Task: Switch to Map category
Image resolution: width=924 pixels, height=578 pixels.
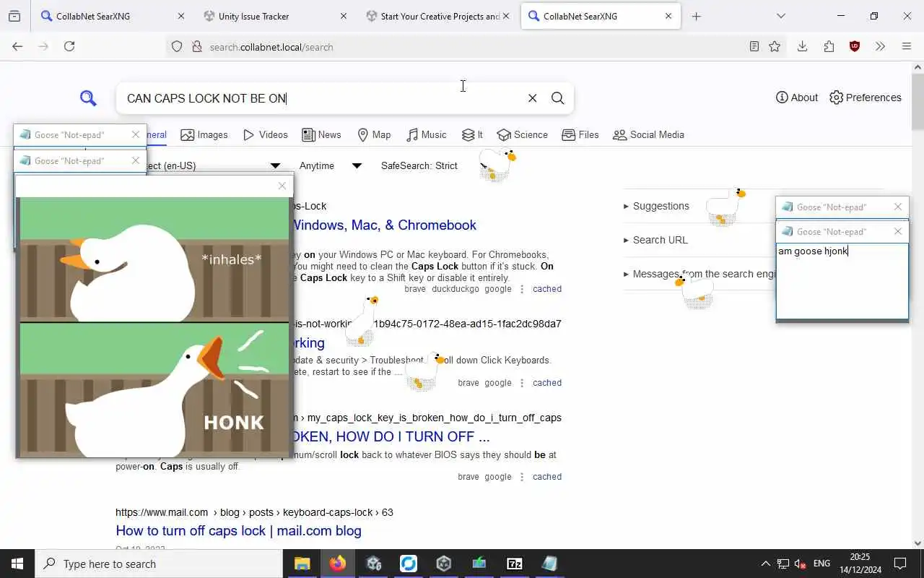Action: pos(374,135)
